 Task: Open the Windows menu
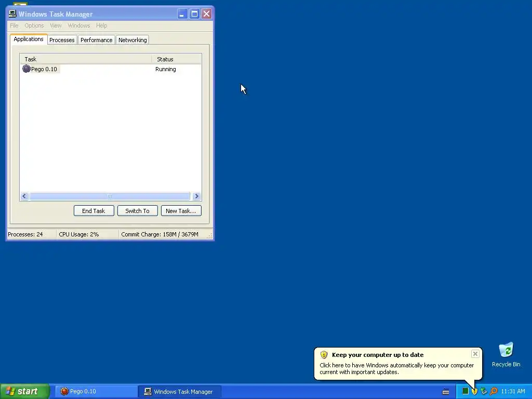79,25
